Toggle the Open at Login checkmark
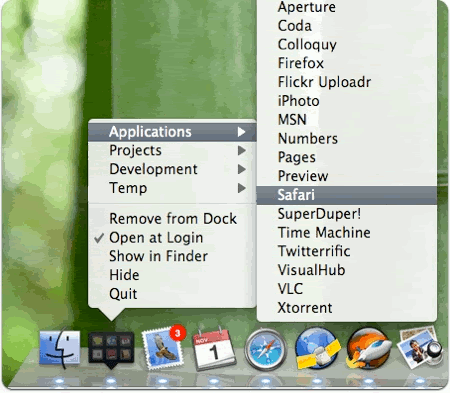 pos(99,238)
